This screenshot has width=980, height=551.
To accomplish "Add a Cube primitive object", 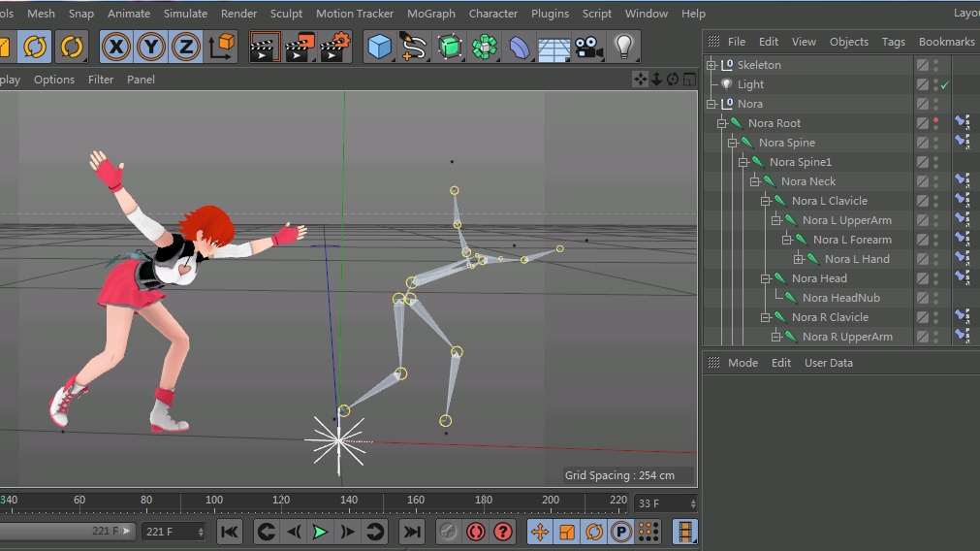I will tap(379, 47).
